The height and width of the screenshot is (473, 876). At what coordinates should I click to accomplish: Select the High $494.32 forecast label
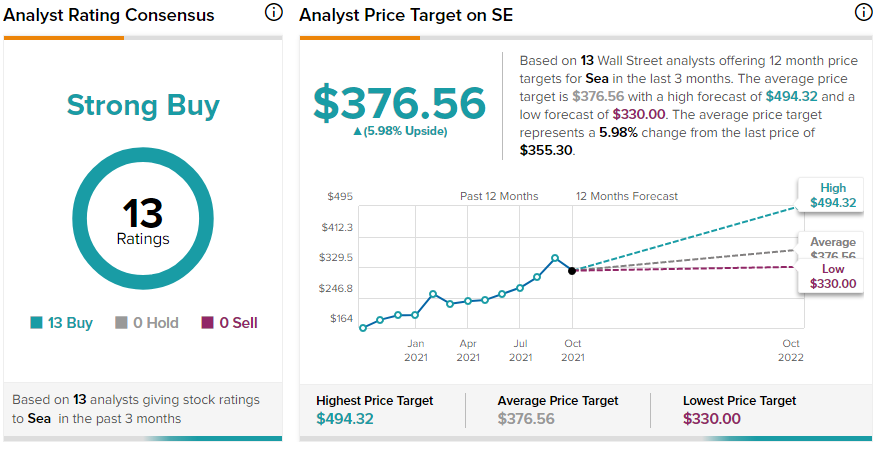click(x=832, y=195)
